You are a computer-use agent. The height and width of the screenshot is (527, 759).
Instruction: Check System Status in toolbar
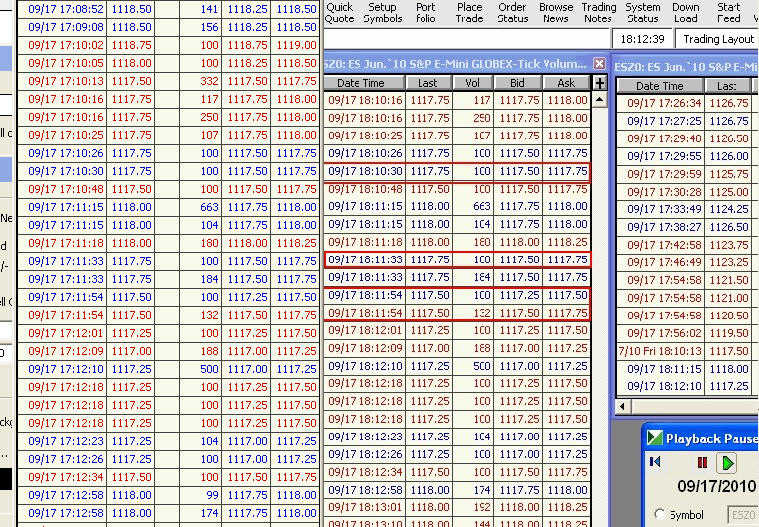click(642, 12)
